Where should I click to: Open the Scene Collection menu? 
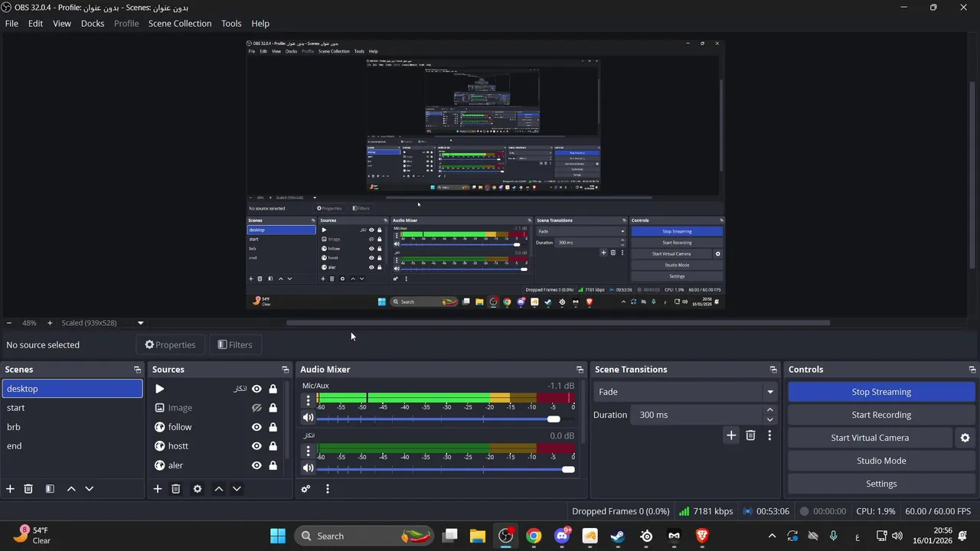(180, 23)
